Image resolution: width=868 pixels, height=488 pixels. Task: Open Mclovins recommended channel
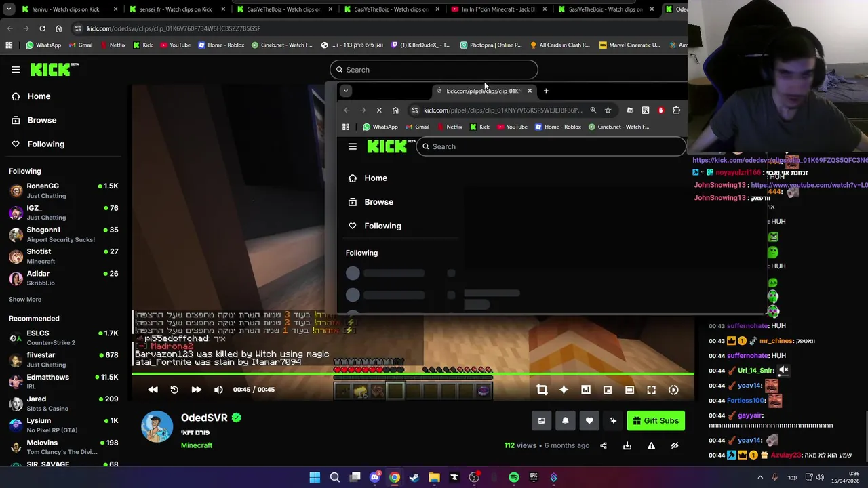pos(64,447)
